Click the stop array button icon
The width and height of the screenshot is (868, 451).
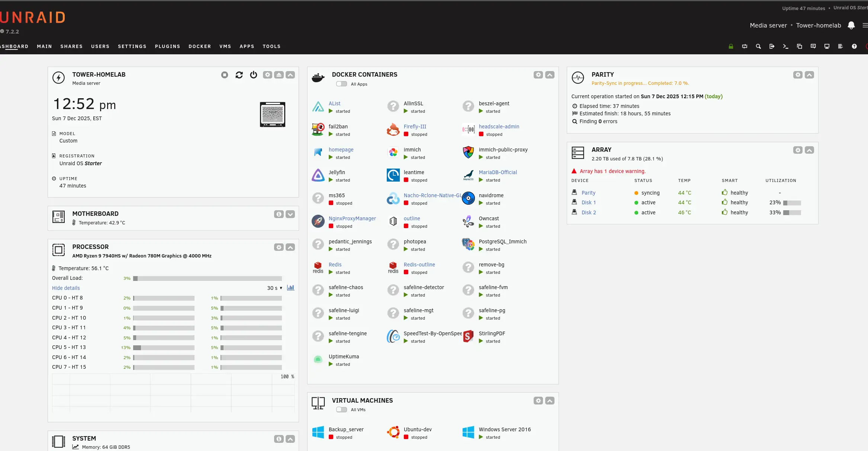click(x=225, y=75)
